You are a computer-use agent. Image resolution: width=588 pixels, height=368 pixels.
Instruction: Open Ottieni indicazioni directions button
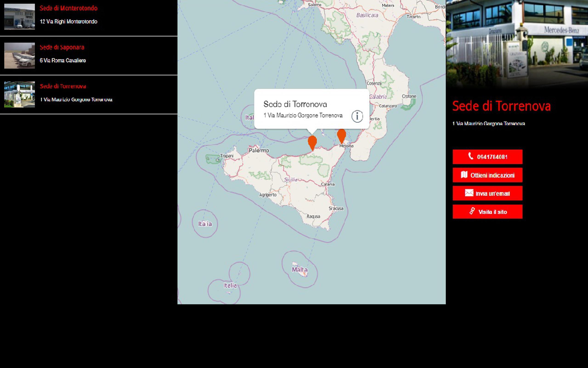point(487,175)
